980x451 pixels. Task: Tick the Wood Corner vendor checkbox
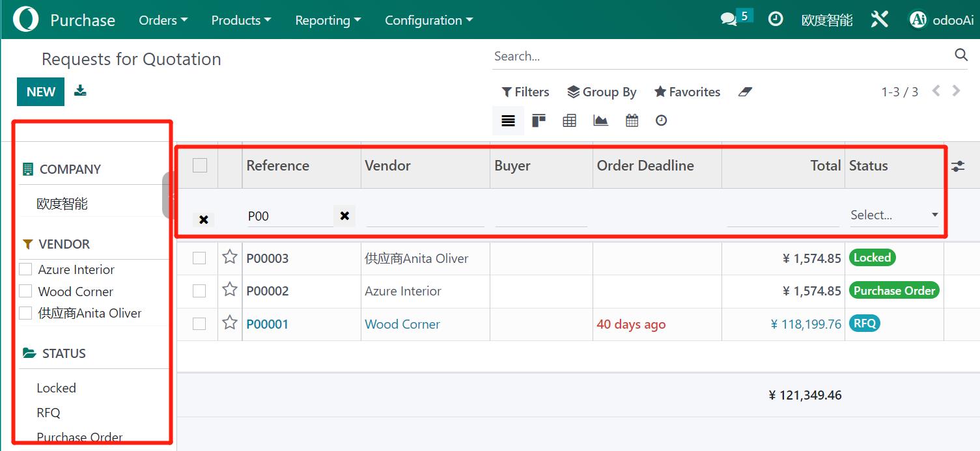tap(25, 291)
